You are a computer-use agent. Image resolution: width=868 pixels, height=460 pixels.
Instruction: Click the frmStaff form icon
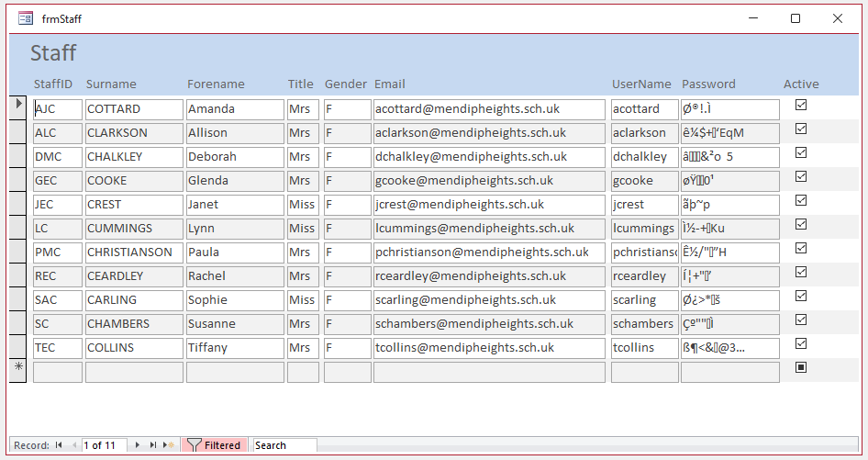(x=26, y=19)
